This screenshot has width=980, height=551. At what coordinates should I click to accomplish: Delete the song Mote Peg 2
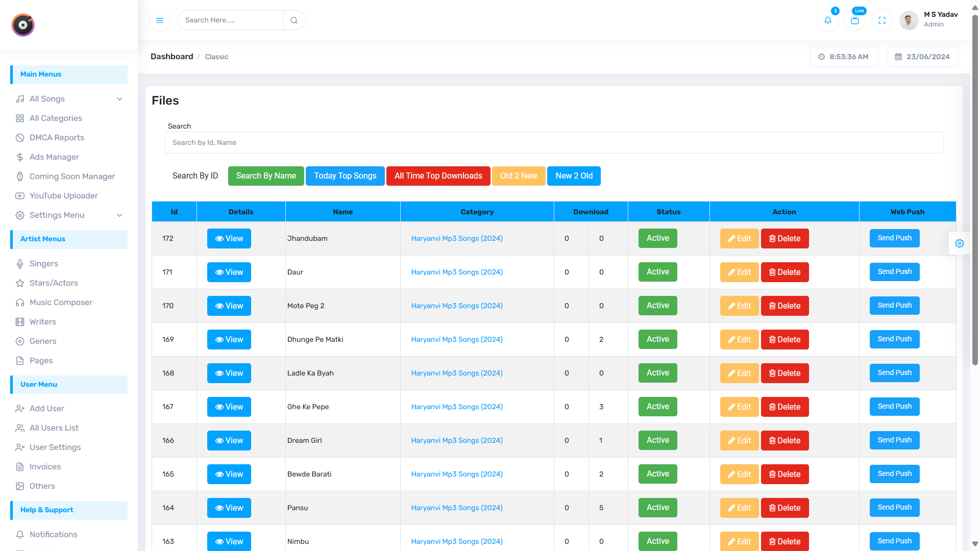[785, 306]
